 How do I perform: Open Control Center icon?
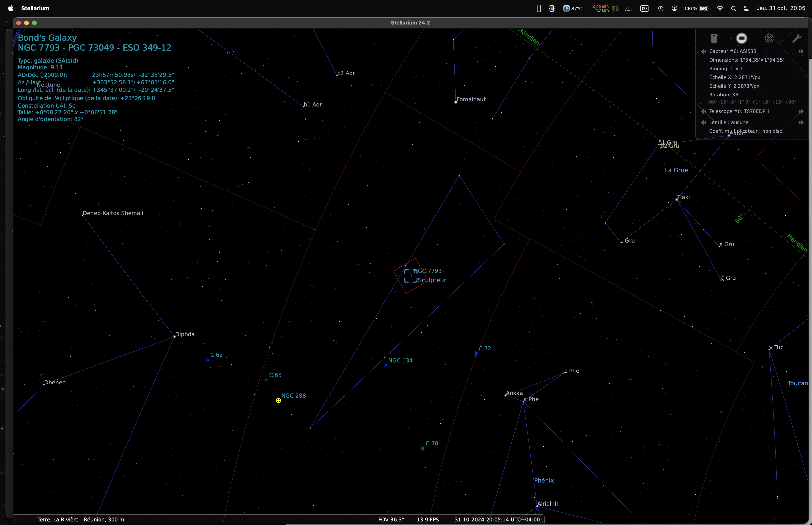coord(747,8)
